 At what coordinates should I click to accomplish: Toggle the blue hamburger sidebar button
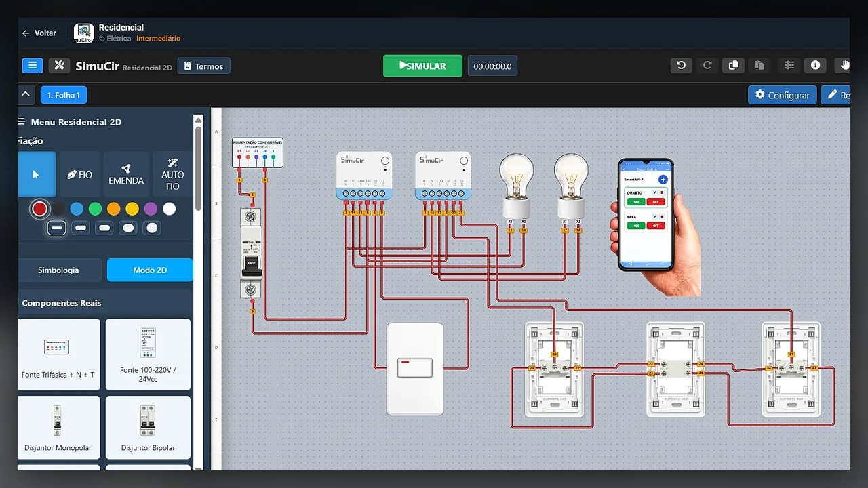click(33, 66)
